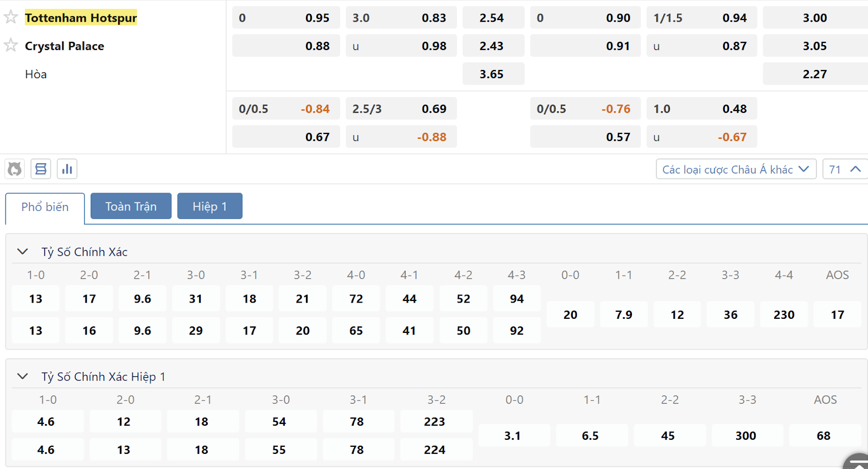Select first-half draw odds 2.27
The height and width of the screenshot is (469, 868).
[815, 74]
